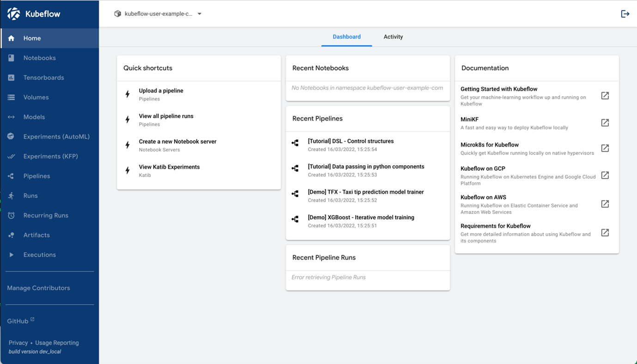Click Manage Contributors in the sidebar

(x=38, y=288)
